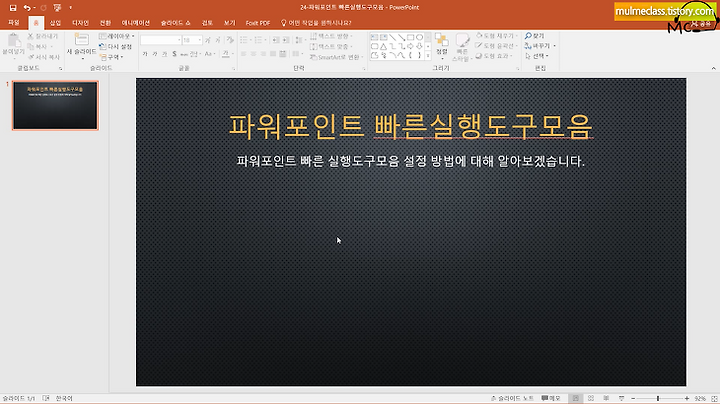Toggle center text alignment

coord(253,54)
